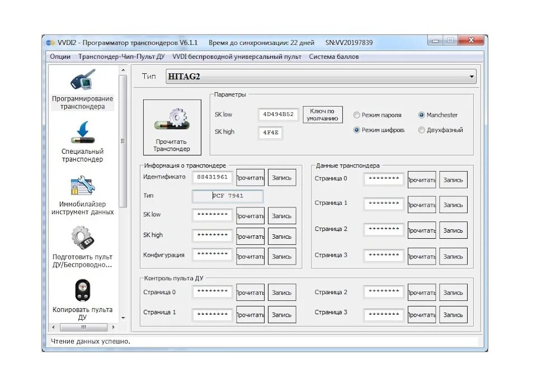The image size is (537, 392).
Task: Read Страница 0 in Данные транспондера
Action: (x=422, y=180)
